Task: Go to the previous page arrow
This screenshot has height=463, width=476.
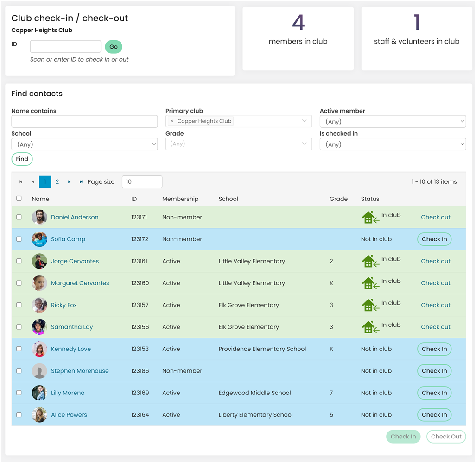Action: pos(33,182)
